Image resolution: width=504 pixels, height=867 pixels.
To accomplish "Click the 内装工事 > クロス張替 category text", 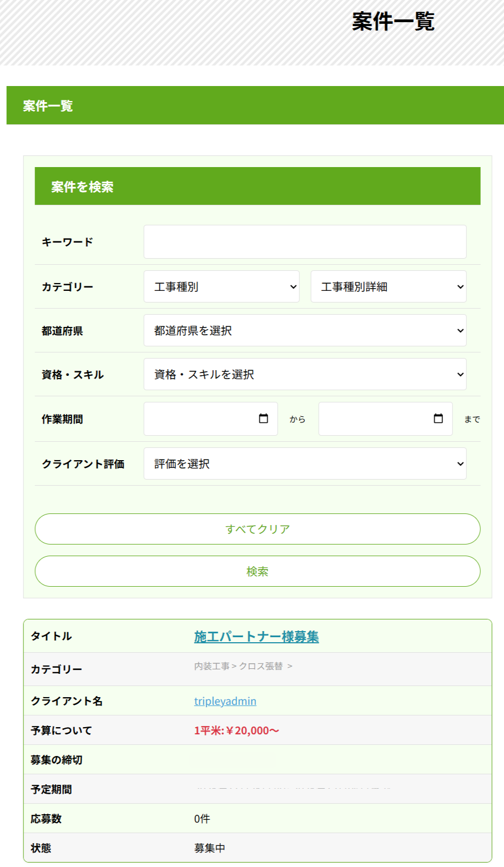I will point(239,666).
